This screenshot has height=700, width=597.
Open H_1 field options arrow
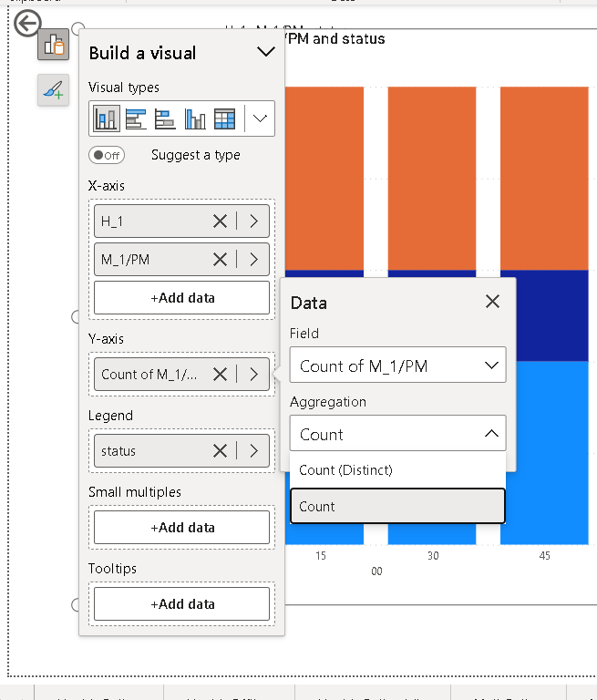[x=253, y=221]
